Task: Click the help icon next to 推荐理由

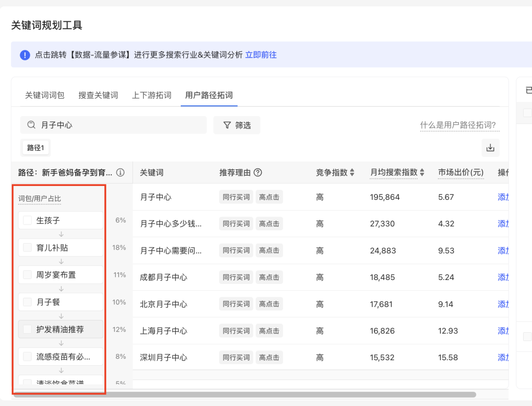Action: 258,173
